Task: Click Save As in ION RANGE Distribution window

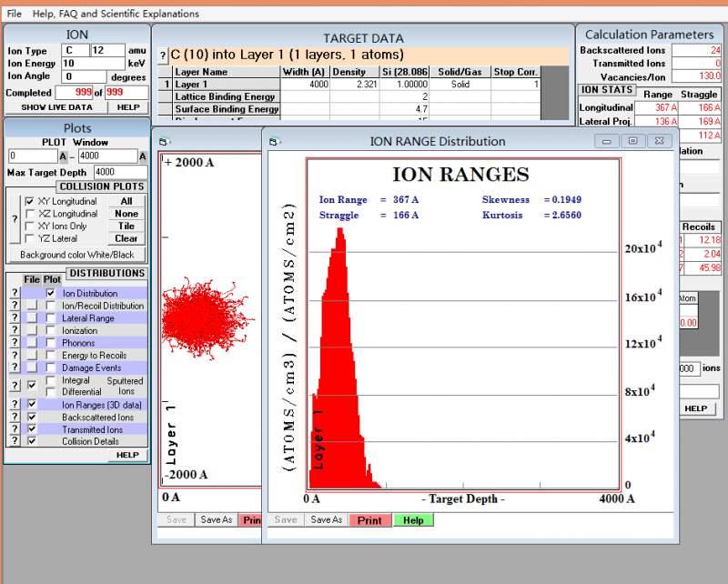Action: 326,520
